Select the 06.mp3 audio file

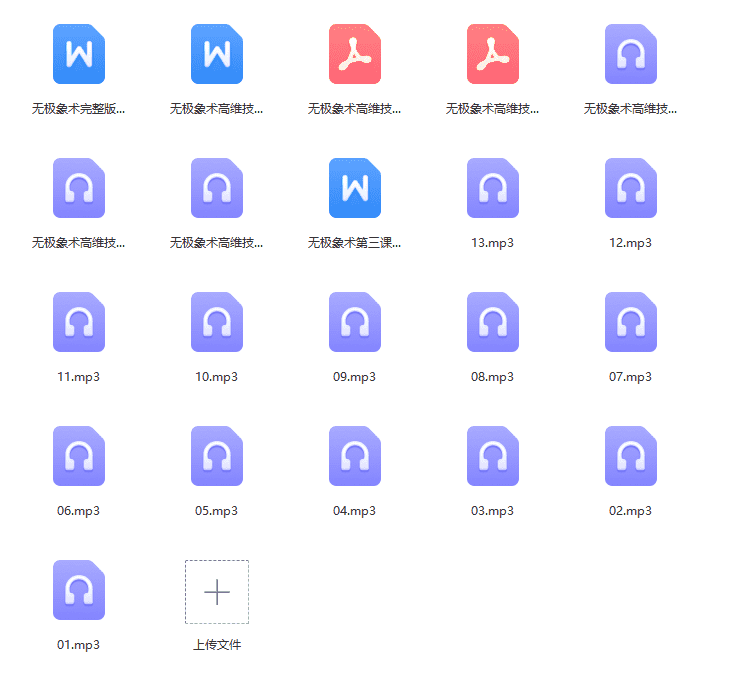[x=79, y=456]
